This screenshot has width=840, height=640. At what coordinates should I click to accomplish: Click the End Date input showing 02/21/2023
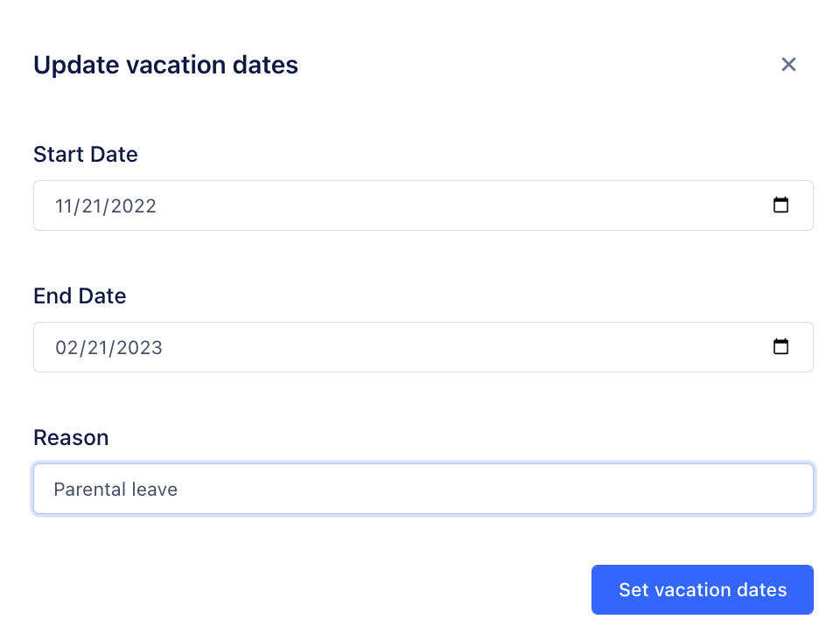350,346
